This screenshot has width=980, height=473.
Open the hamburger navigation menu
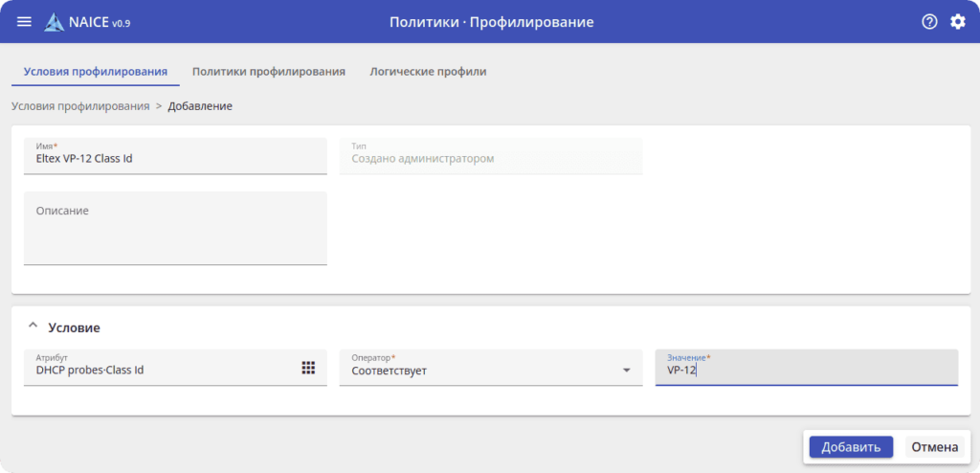[x=24, y=22]
